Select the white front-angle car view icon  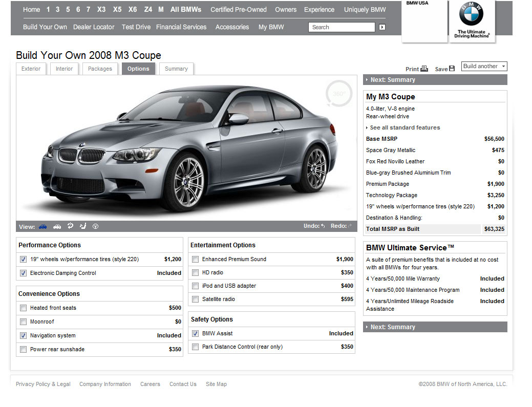[x=57, y=227]
